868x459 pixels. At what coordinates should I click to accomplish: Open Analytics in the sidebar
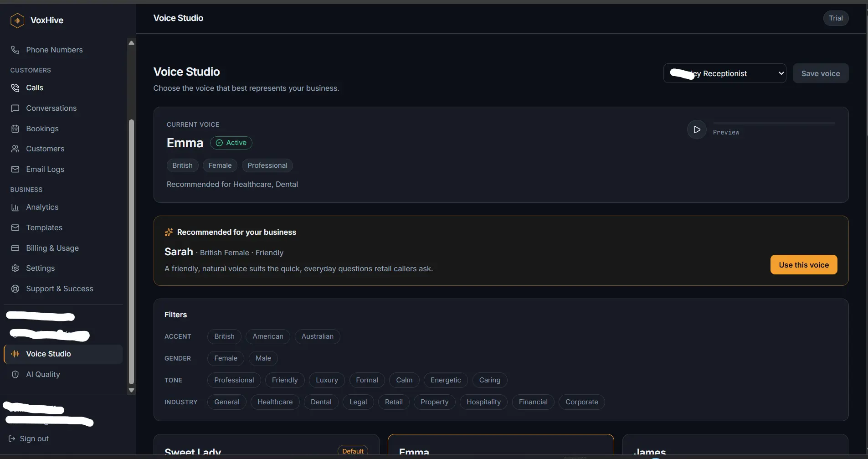click(x=63, y=207)
